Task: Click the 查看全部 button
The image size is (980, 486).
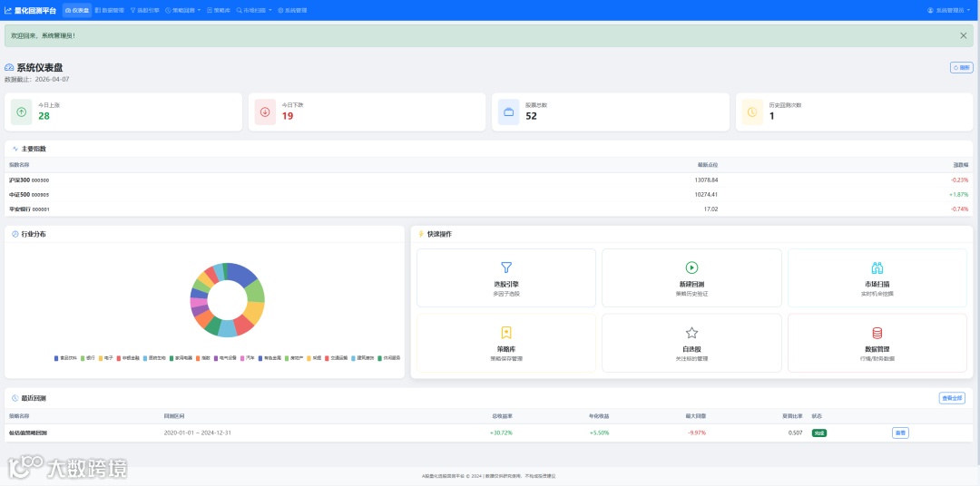Action: [x=951, y=398]
